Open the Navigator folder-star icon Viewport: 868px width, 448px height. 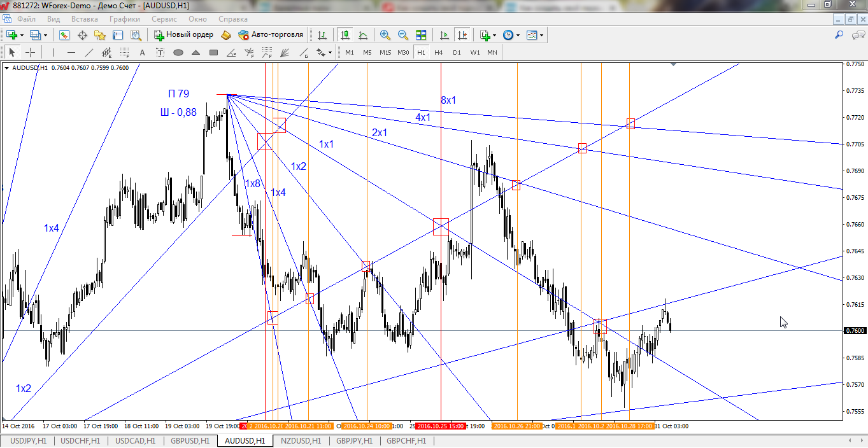click(100, 35)
